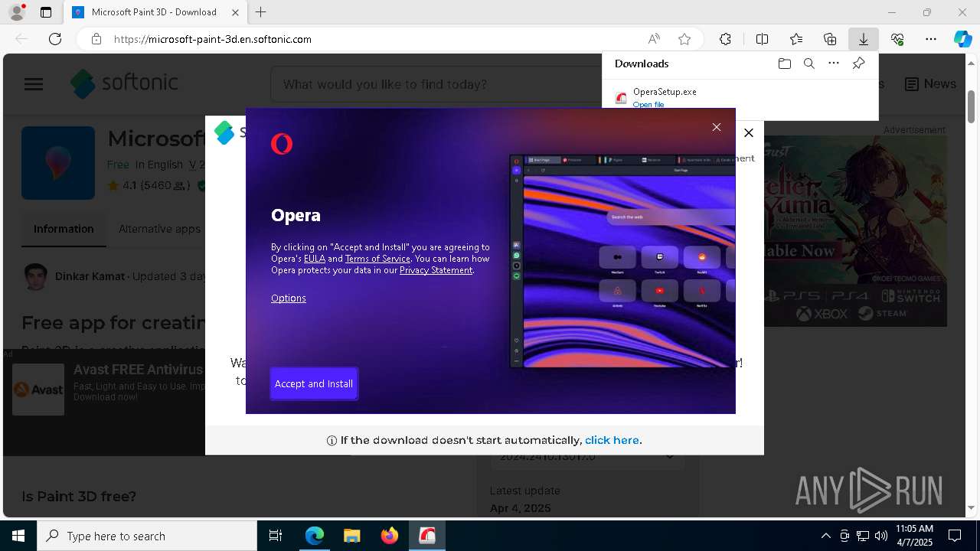Open the volume control in tray
Screen dimensions: 980x551
880,536
